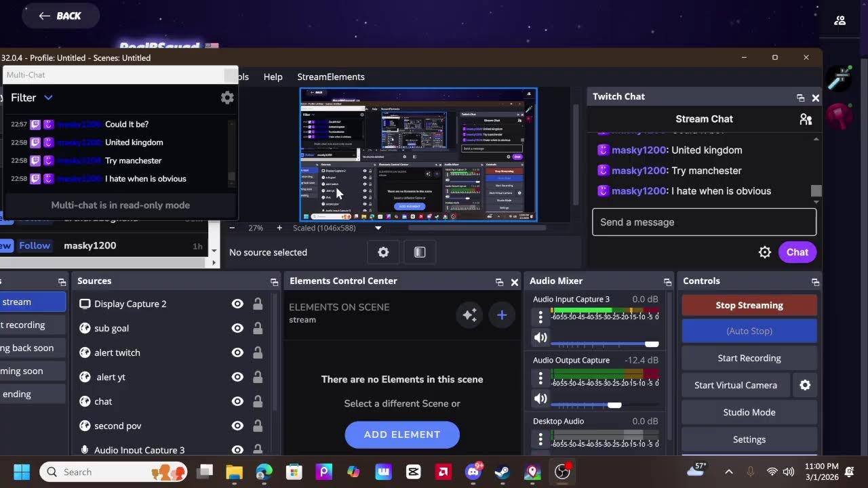868x488 pixels.
Task: Adjust Audio Input Capture 3 volume slider
Action: 605,344
